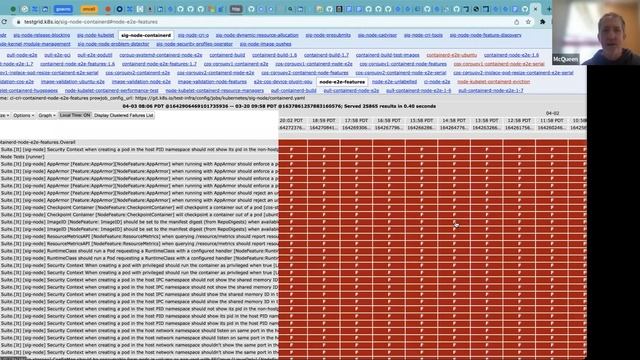Open cgroup-systemd-containerd-node-e2e tab
This screenshot has height=360, width=640.
pyautogui.click(x=161, y=55)
